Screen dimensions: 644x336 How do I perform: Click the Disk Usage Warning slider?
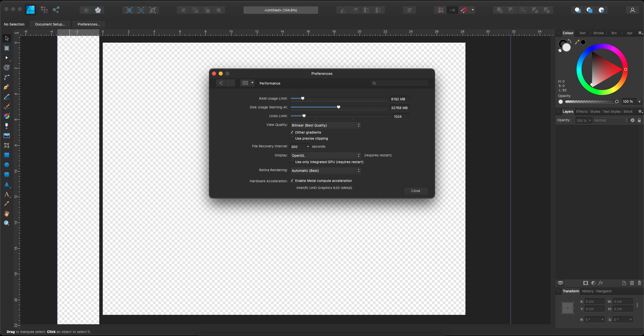pyautogui.click(x=339, y=107)
